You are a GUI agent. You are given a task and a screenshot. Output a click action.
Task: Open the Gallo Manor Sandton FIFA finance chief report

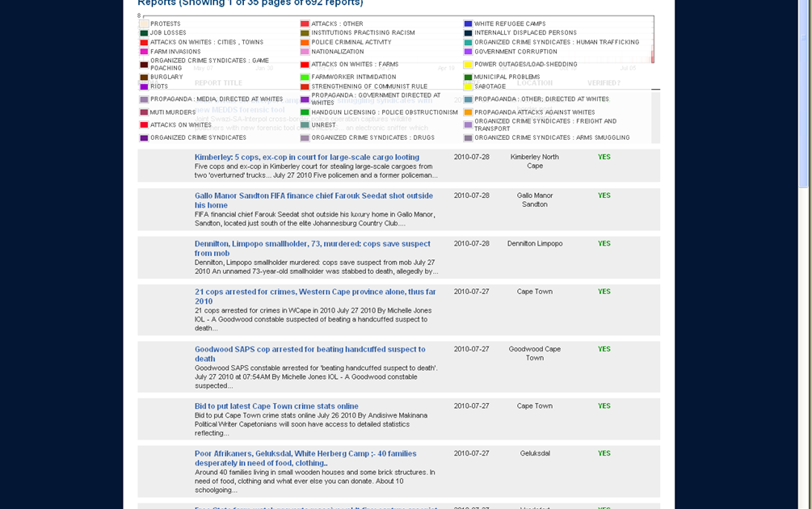[x=313, y=200]
